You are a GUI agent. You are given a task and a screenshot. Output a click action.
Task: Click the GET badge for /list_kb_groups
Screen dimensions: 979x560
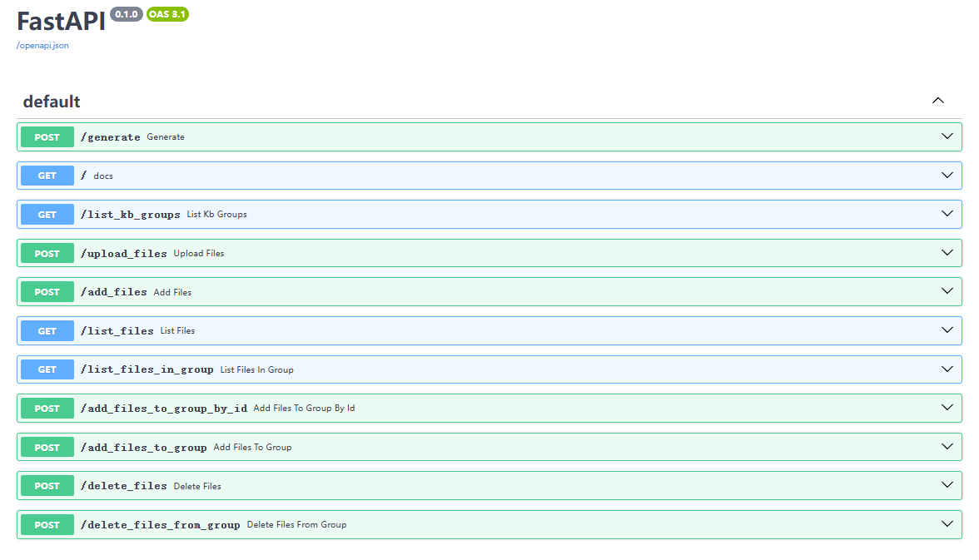tap(47, 214)
